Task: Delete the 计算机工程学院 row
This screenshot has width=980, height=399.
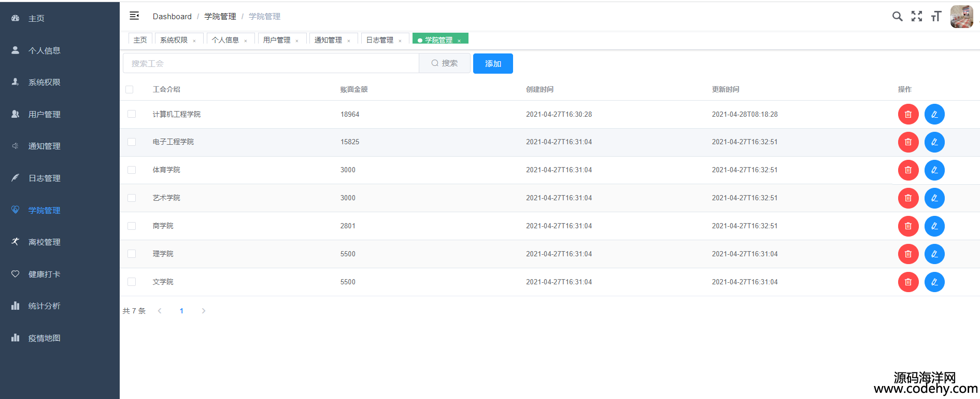Action: 908,114
